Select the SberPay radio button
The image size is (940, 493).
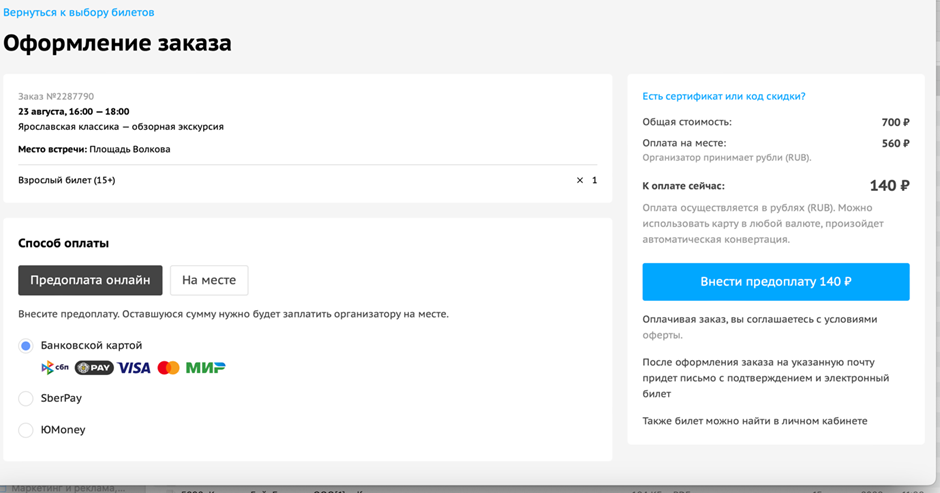(x=26, y=399)
